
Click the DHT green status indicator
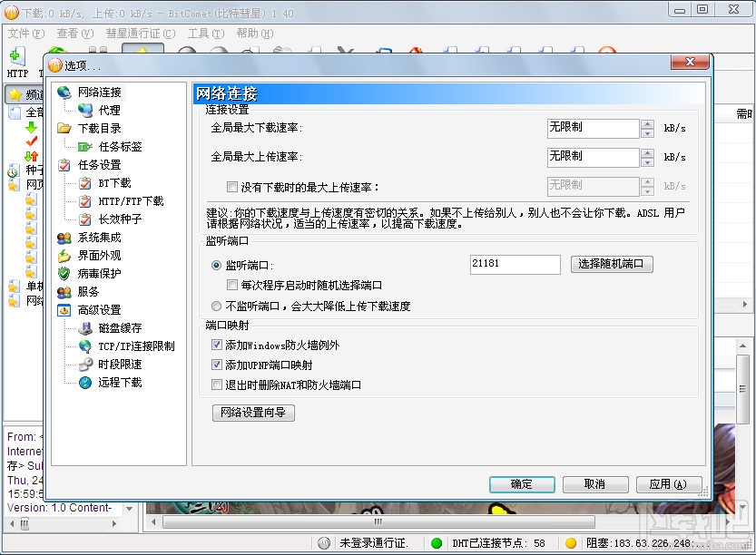(437, 543)
